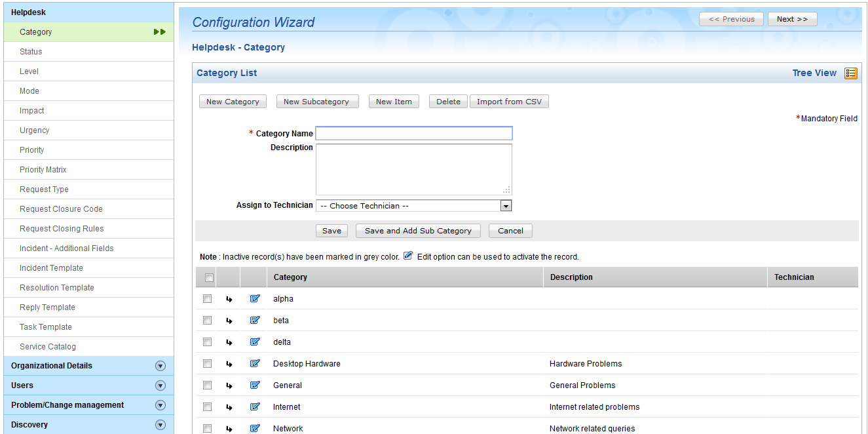The image size is (868, 434).
Task: Click the Cancel button
Action: click(510, 231)
